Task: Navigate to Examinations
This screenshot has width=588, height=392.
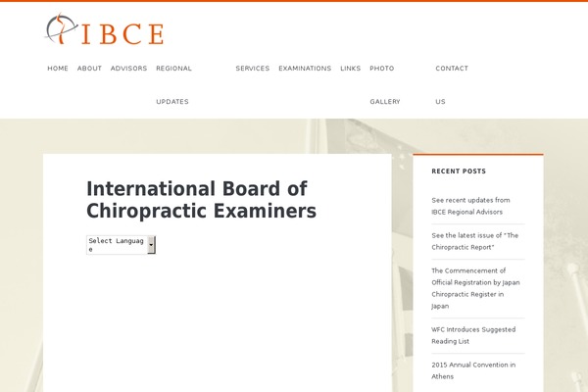Action: point(305,69)
